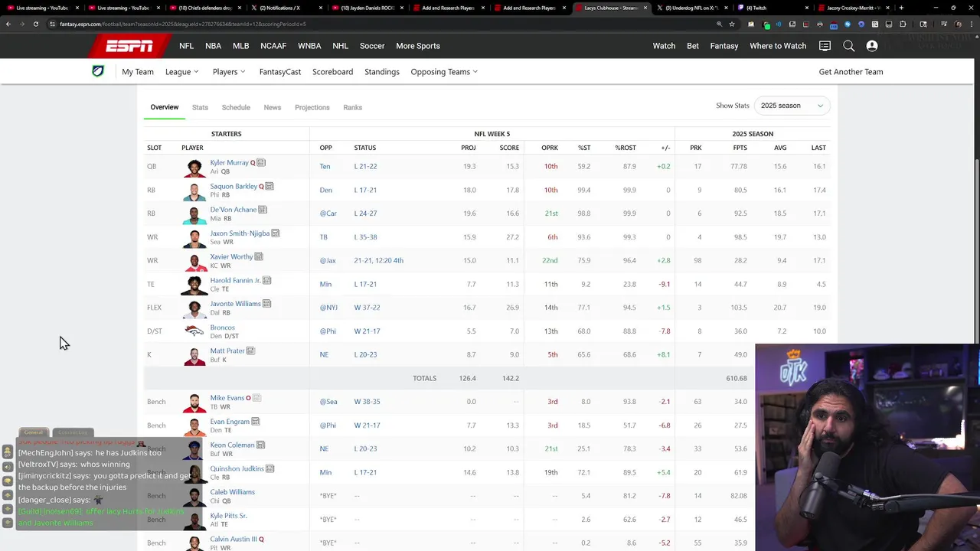
Task: Expand the Opposing Teams dropdown
Action: 444,72
